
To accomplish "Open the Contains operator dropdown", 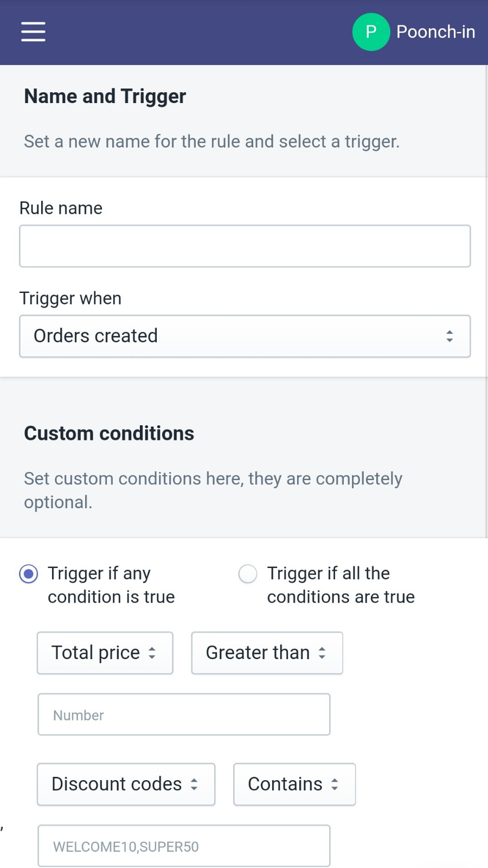I will 294,784.
